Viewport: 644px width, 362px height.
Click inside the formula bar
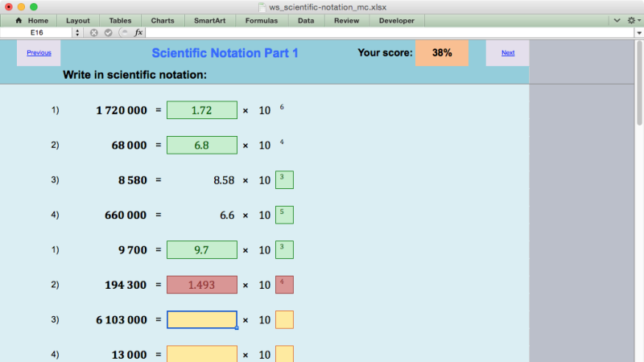click(x=390, y=32)
